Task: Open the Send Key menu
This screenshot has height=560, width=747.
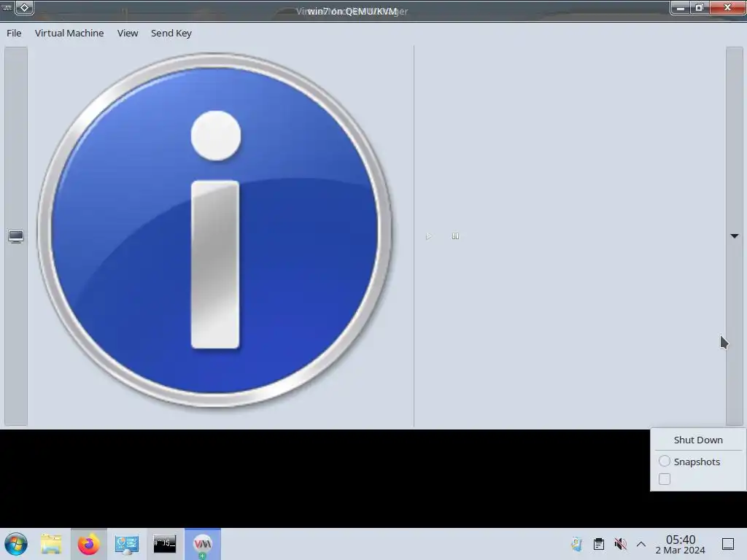Action: point(171,33)
